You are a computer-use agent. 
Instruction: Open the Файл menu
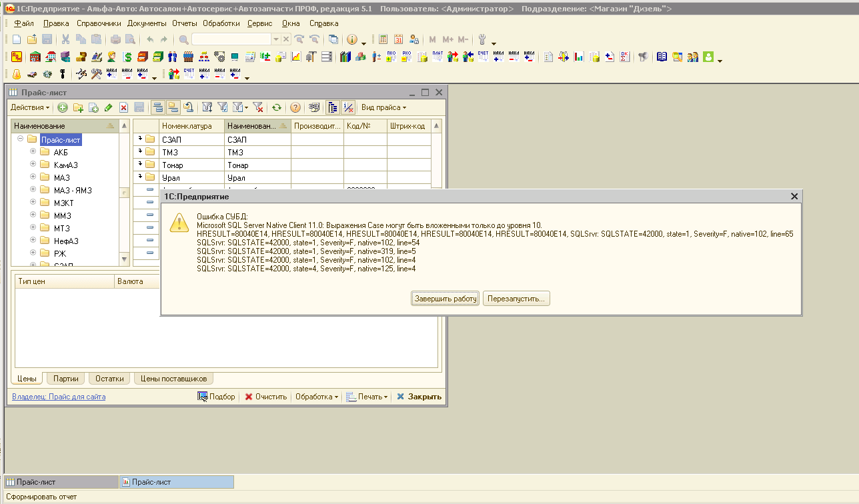click(24, 23)
